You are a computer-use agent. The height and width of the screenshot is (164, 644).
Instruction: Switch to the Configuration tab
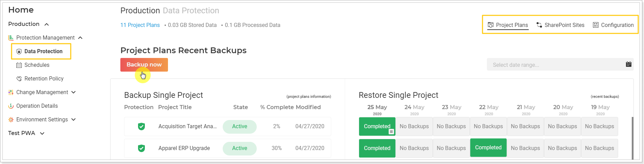(613, 25)
